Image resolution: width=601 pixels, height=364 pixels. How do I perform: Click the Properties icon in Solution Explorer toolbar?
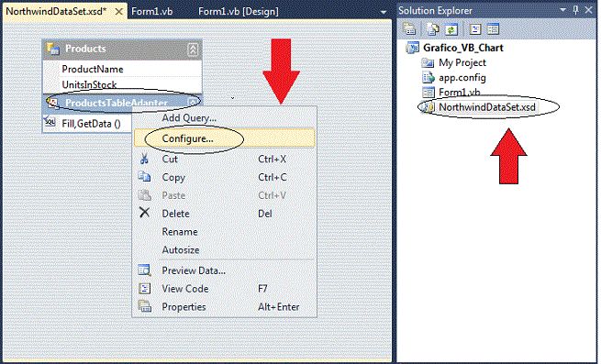click(x=409, y=29)
